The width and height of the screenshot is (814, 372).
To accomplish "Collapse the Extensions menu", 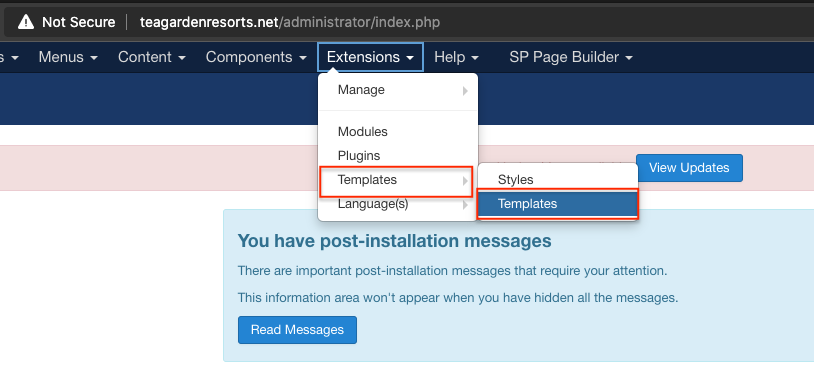I will coord(370,57).
